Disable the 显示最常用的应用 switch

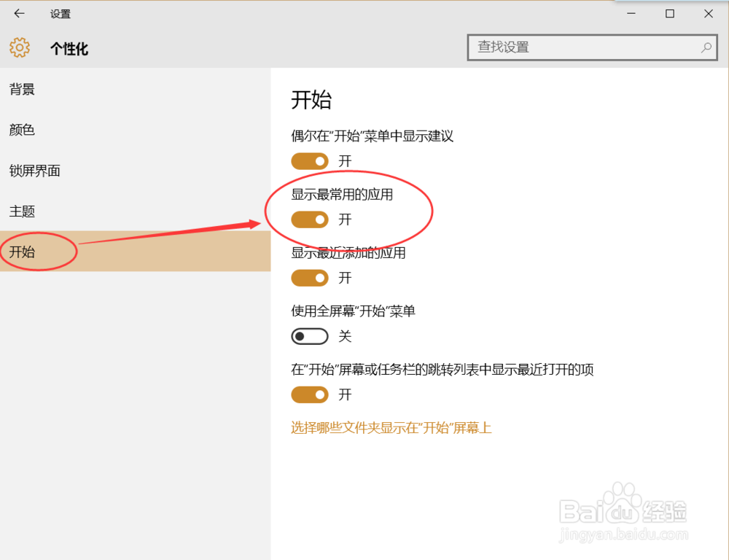[310, 219]
